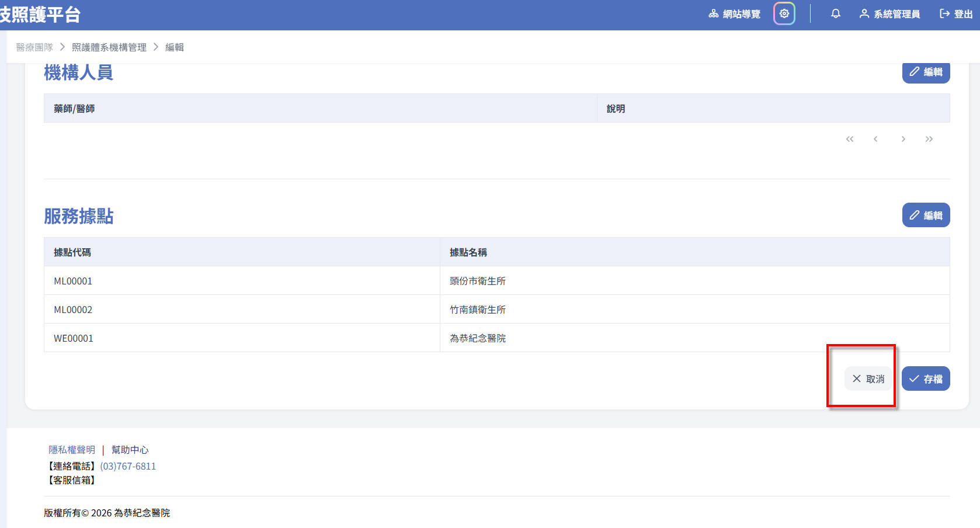Go to first page of 機構人員 table
Viewport: 980px width, 528px height.
849,139
